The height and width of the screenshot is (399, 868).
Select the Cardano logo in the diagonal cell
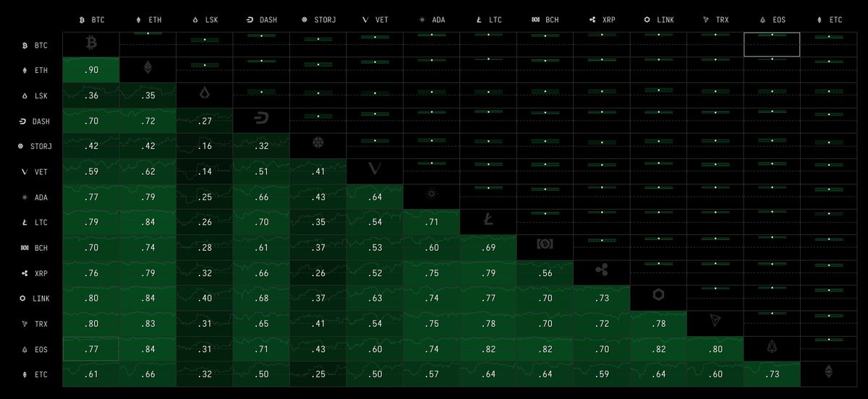coord(432,195)
